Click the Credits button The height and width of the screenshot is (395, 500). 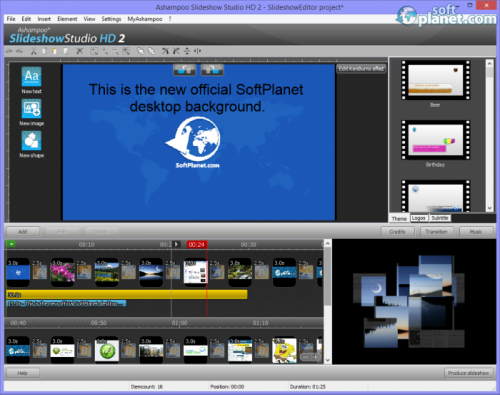[398, 232]
